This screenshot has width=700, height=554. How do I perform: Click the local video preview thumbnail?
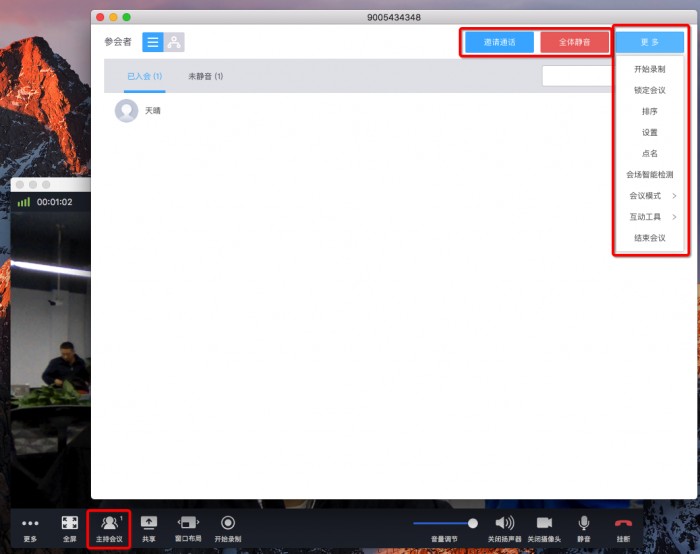[50, 357]
